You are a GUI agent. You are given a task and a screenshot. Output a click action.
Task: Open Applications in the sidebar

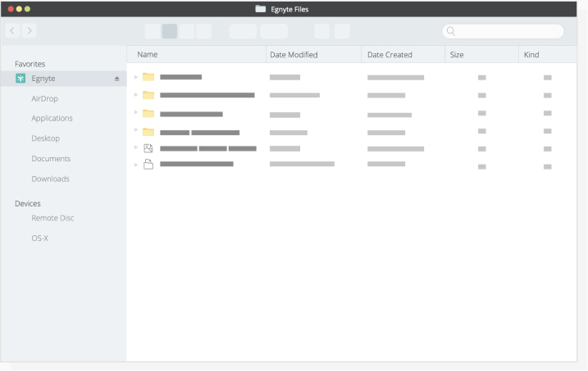(52, 118)
